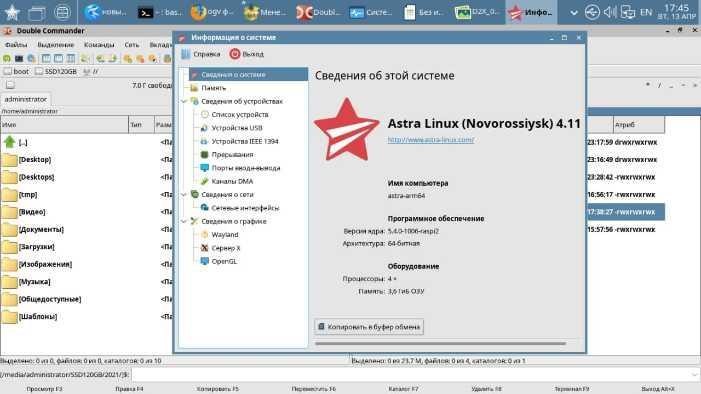Open Сетевые интерфейсы entry
Image resolution: width=701 pixels, height=394 pixels.
[245, 208]
